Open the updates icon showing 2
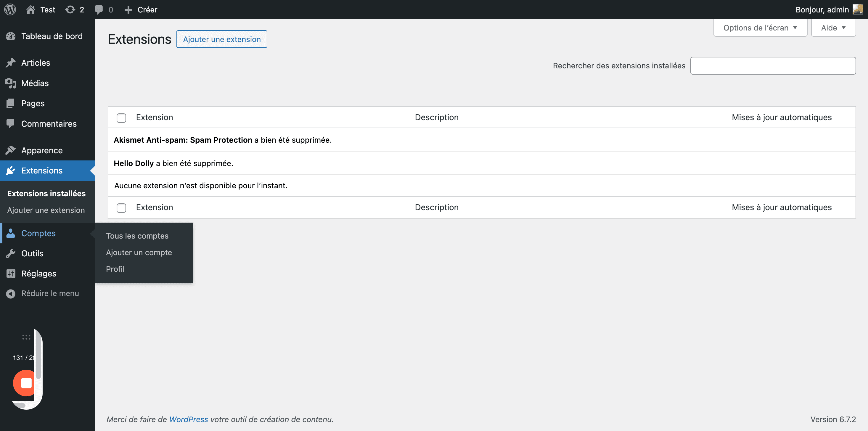This screenshot has width=868, height=431. (70, 9)
